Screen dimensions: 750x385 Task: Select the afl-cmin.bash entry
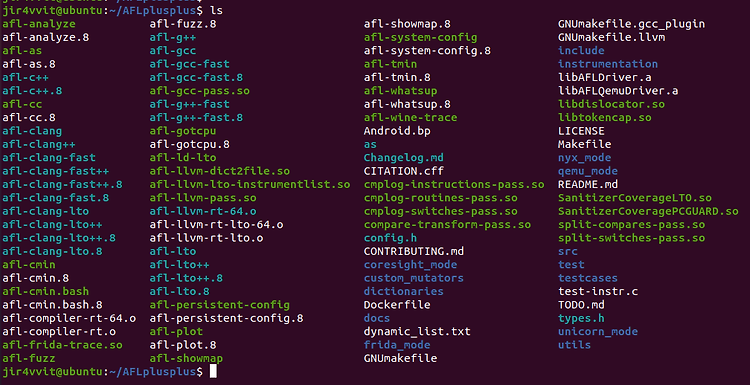(45, 292)
